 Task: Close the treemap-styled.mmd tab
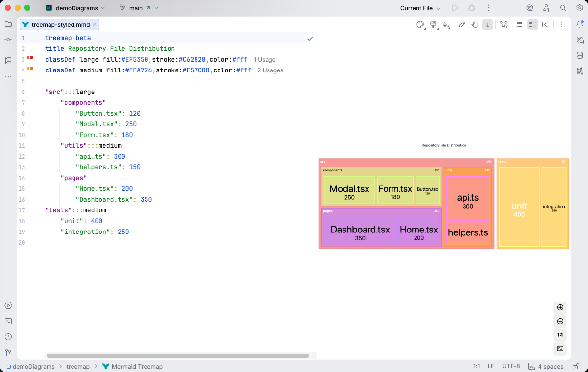(95, 24)
